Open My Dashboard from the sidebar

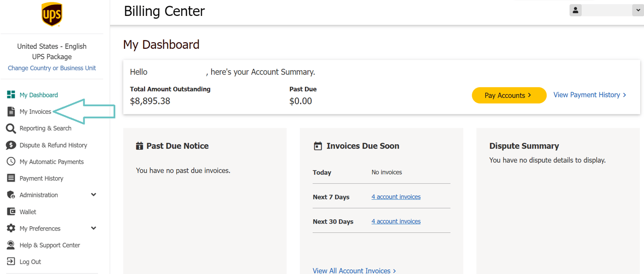tap(38, 95)
